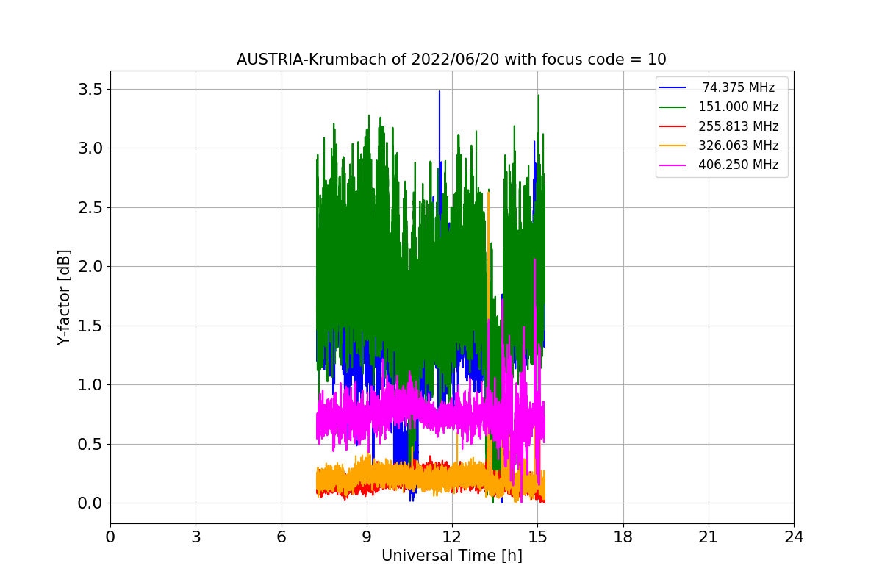Click the 12 x-axis tick label
This screenshot has height=588, width=882.
tap(452, 537)
